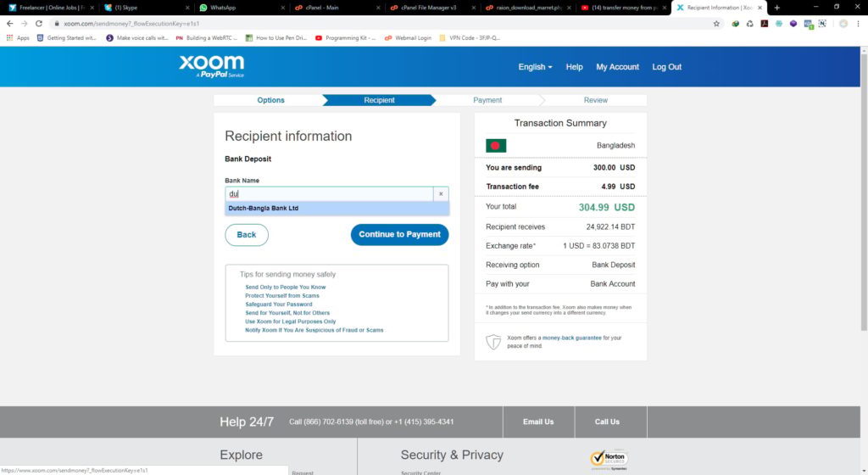868x475 pixels.
Task: Open How to Use Pen Dri bookmark
Action: (x=275, y=38)
